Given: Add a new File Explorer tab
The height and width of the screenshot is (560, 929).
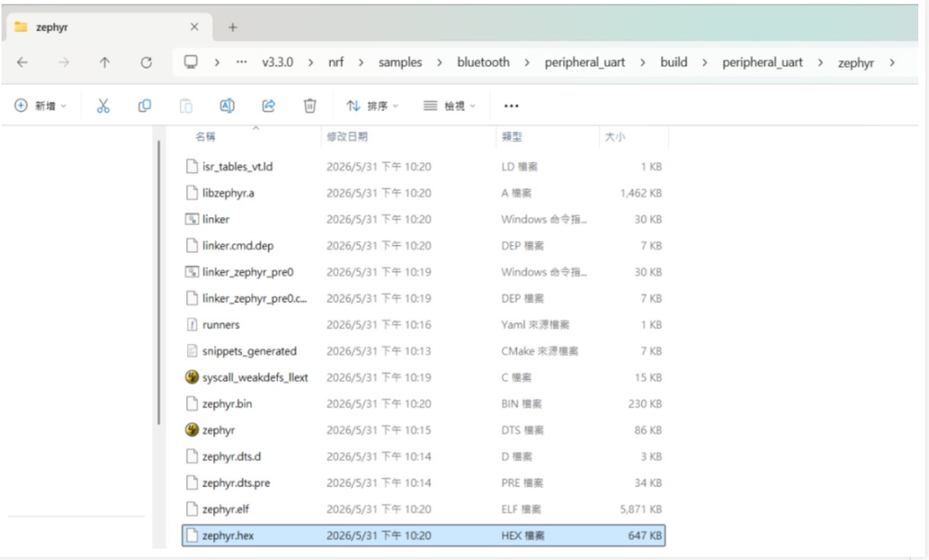Looking at the screenshot, I should click(x=233, y=28).
